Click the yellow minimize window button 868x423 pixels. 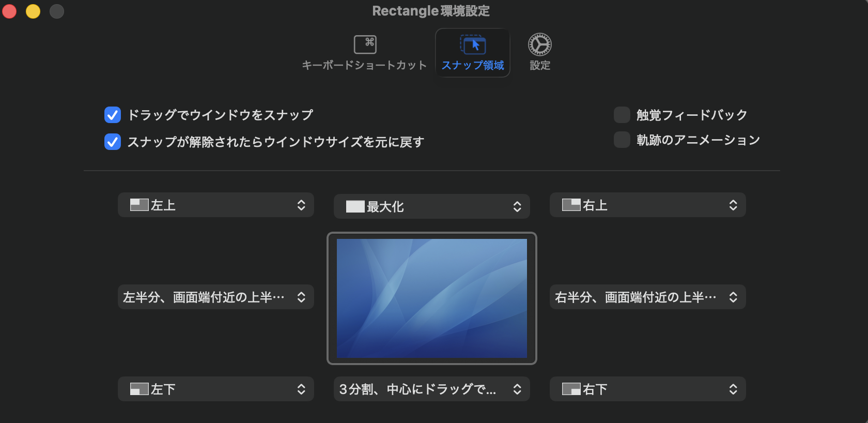pos(33,11)
